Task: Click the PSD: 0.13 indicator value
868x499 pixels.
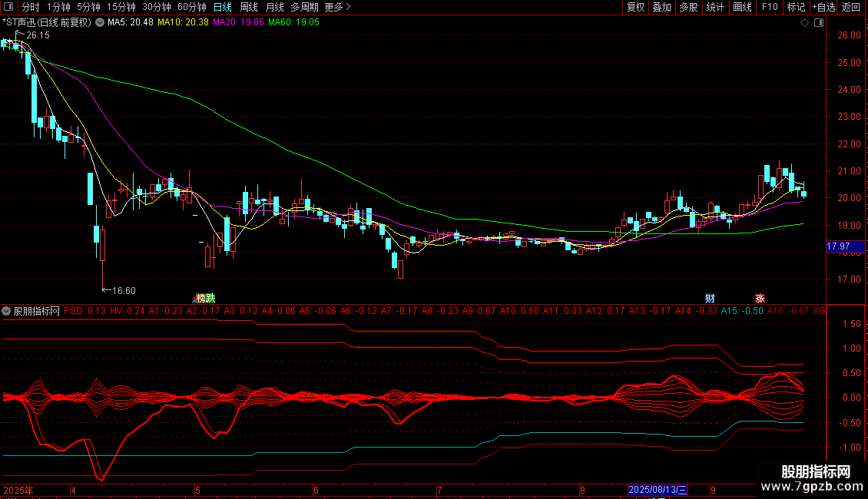Action: 84,312
